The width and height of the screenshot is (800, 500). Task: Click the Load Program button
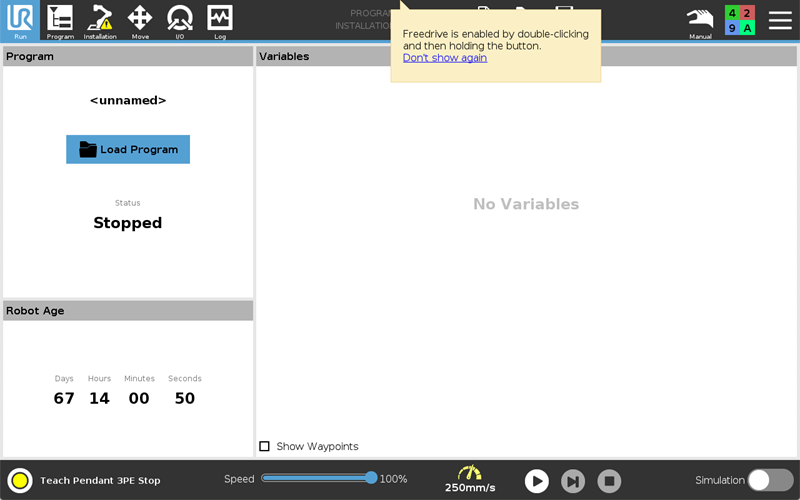pyautogui.click(x=128, y=149)
